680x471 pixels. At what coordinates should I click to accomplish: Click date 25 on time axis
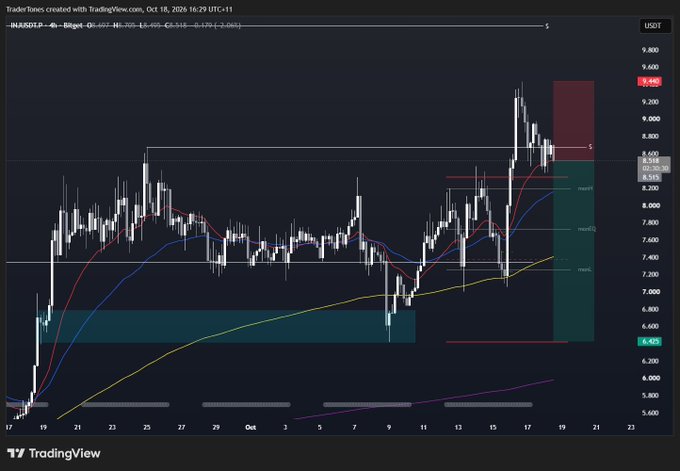click(x=147, y=427)
